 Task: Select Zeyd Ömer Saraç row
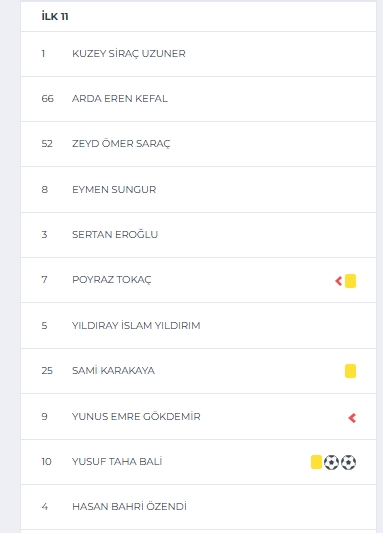click(x=198, y=144)
